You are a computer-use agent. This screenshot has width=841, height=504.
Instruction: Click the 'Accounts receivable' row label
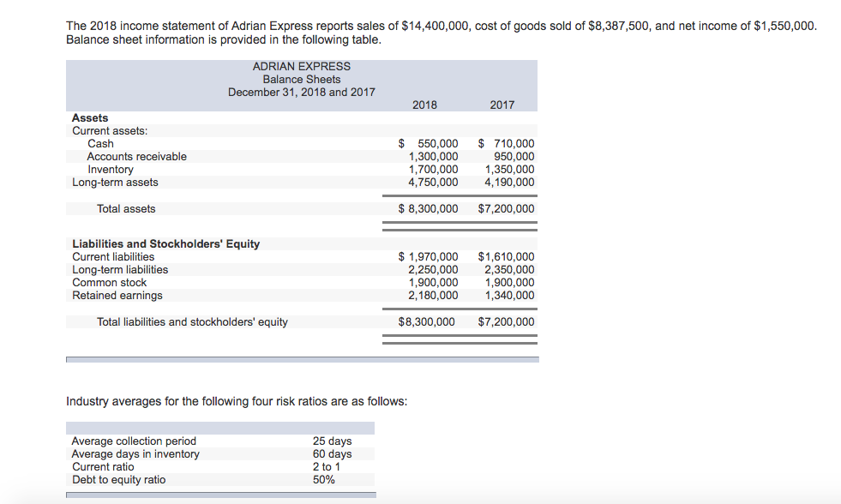(137, 157)
